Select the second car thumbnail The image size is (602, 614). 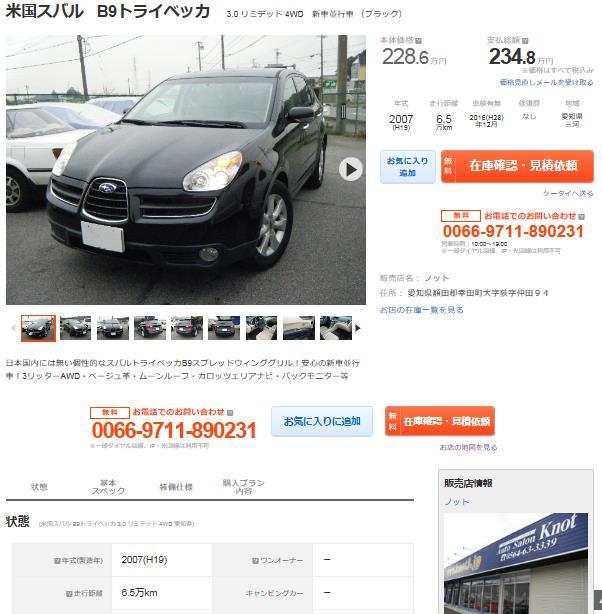click(75, 328)
